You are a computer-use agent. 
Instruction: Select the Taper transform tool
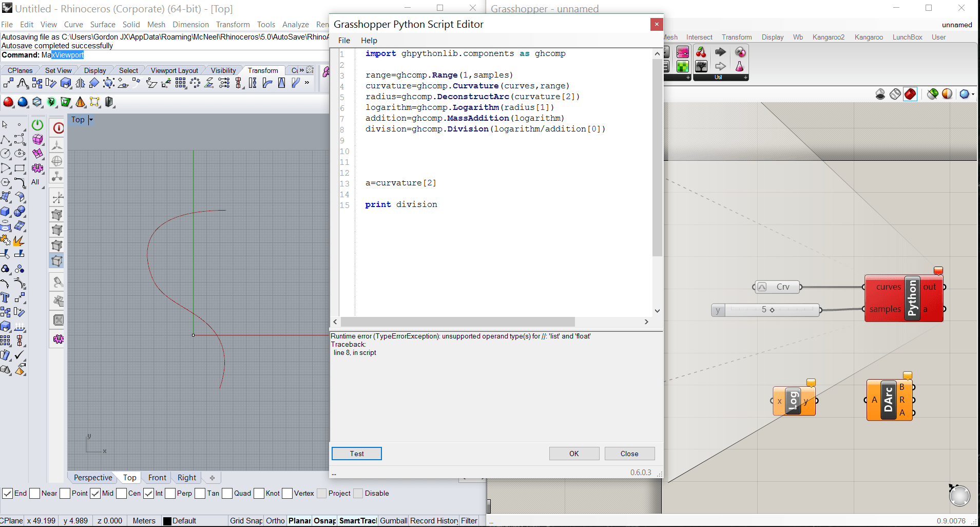(281, 83)
